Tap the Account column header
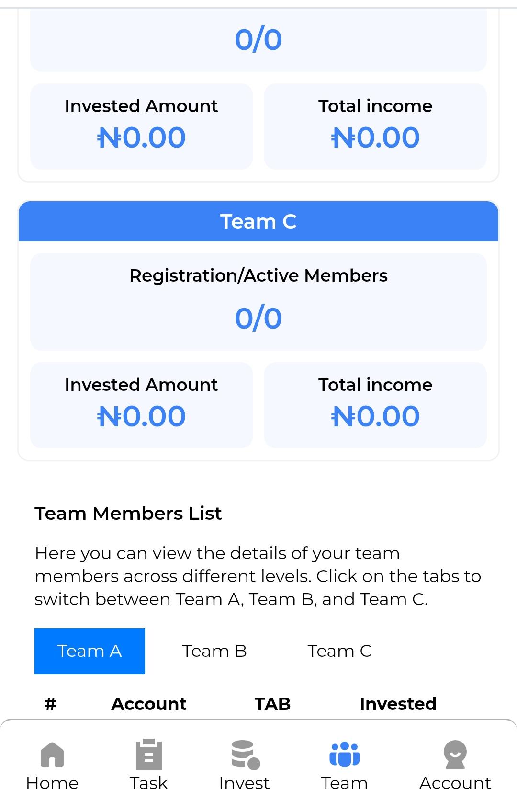 [149, 704]
